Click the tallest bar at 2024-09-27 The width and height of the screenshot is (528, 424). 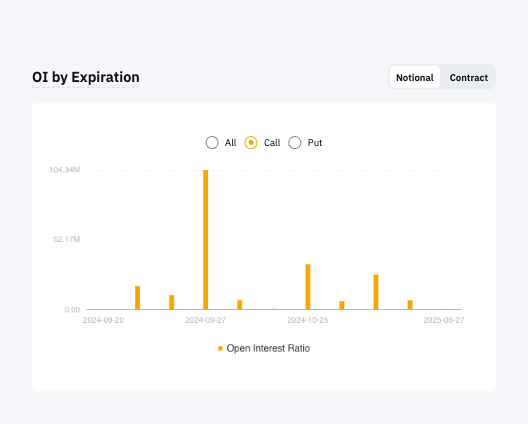click(205, 239)
